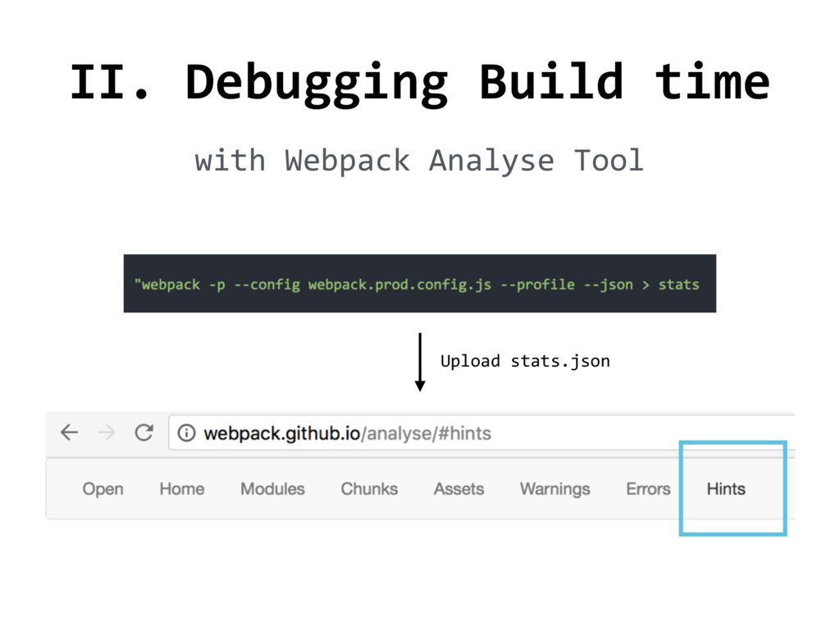View the Errors tab
The image size is (840, 630).
648,489
